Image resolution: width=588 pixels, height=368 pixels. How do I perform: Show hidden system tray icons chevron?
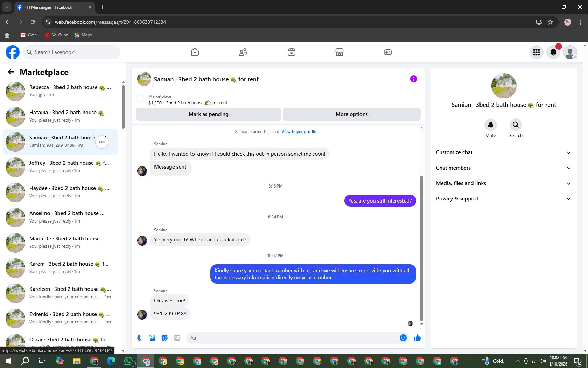click(518, 361)
